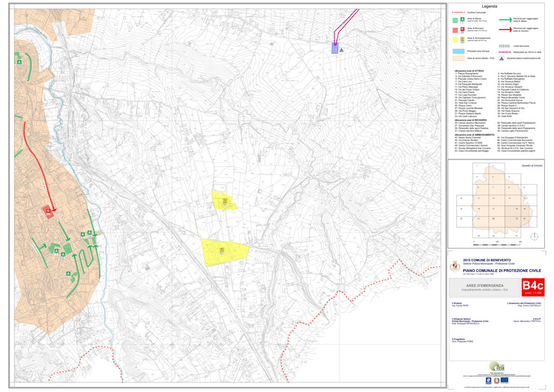Click the yellow Area di Ammassamento legend swatch

click(454, 39)
